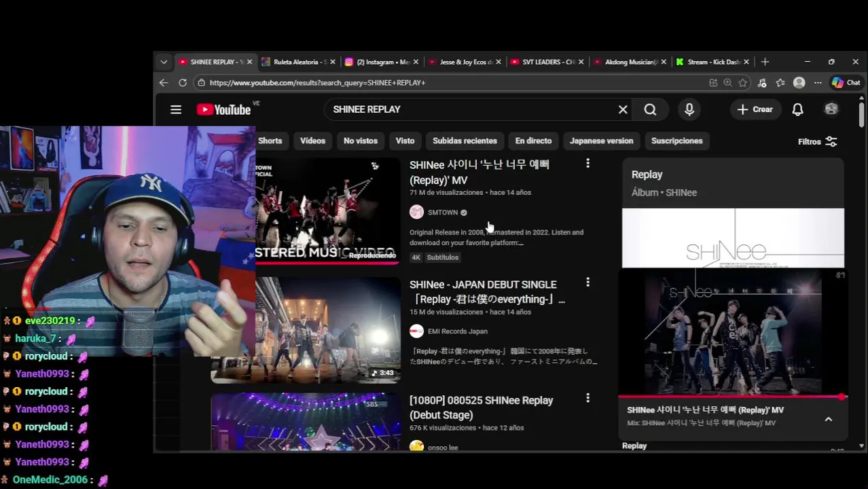Open the onsoo lee channel

(443, 448)
